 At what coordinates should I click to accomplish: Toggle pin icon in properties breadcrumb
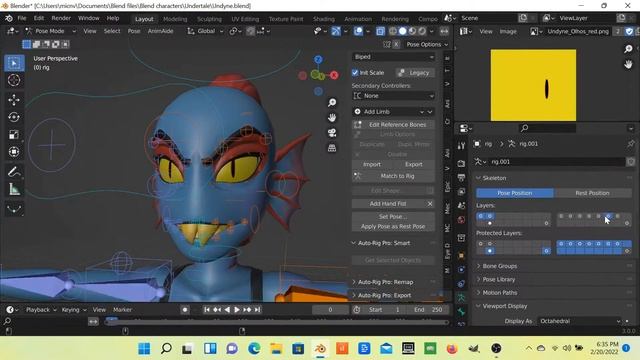click(631, 144)
